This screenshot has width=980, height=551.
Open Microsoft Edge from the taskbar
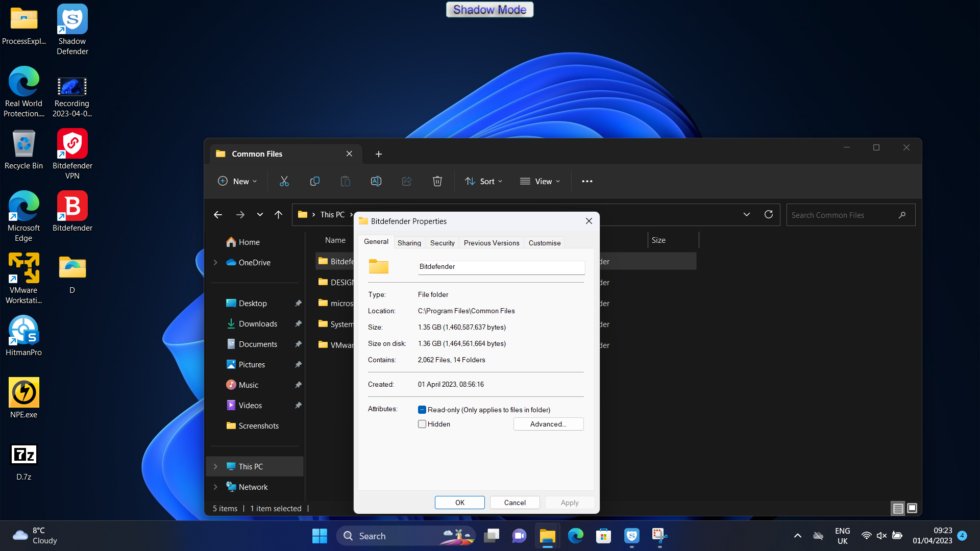tap(576, 536)
